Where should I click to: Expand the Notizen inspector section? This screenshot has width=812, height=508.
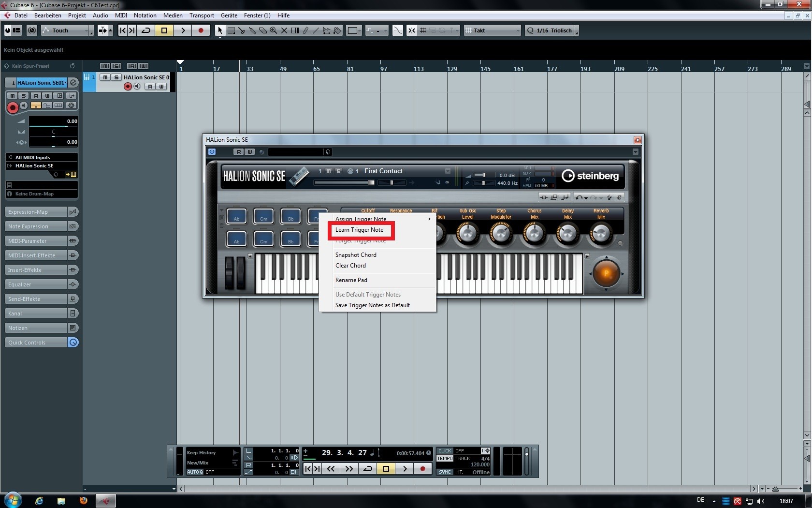click(x=42, y=328)
